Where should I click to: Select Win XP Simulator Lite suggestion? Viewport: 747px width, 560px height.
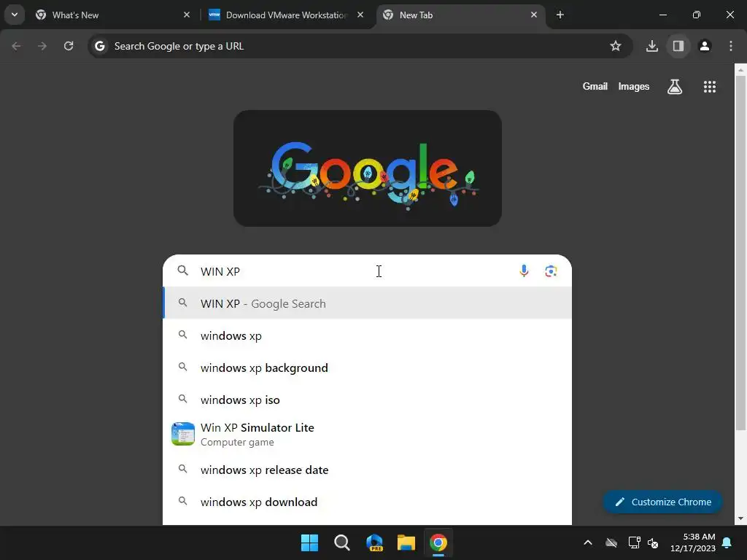pos(368,435)
